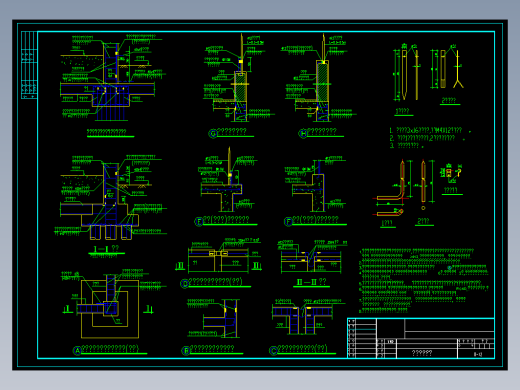520x390 pixels.
Task: Select the yellow Y-shaped anchor symbol
Action: tap(458, 69)
